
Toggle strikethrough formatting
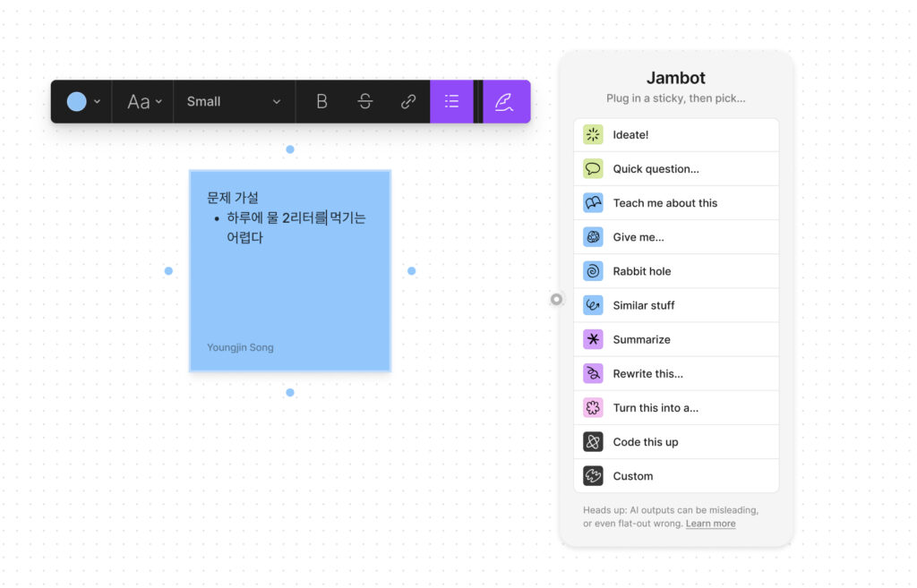[x=365, y=102]
